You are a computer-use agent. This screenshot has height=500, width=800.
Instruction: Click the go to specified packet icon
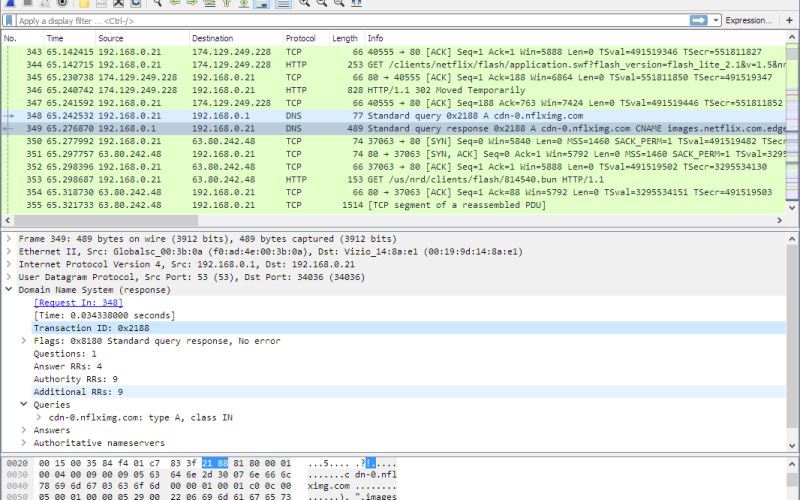tap(209, 3)
